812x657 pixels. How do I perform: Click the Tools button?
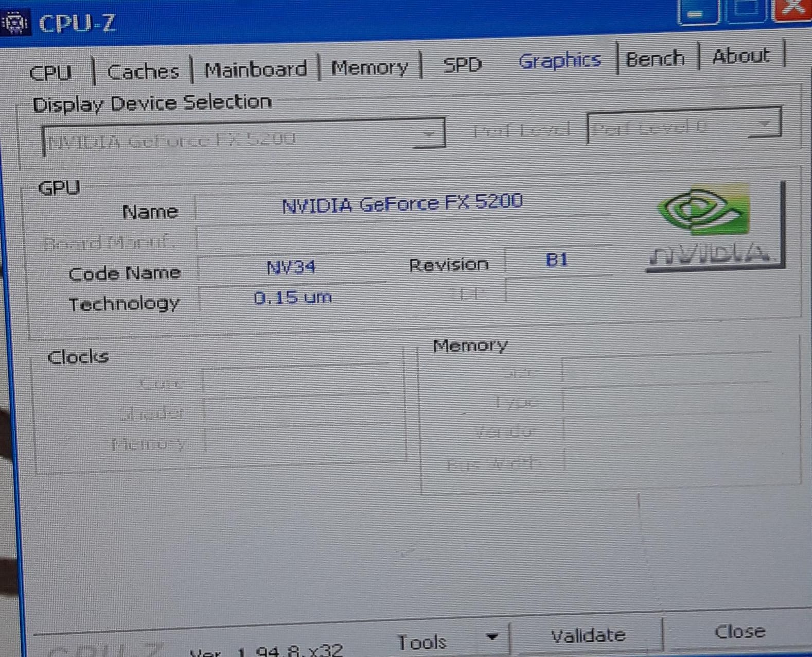pos(422,642)
